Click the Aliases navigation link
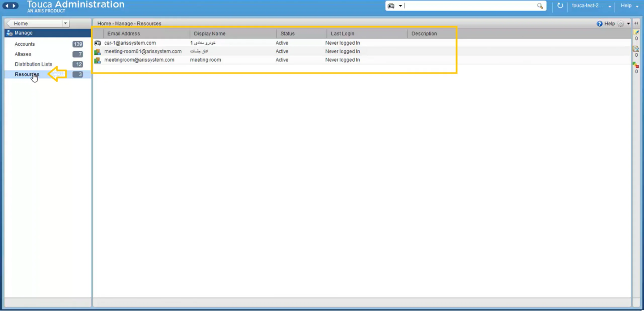This screenshot has height=311, width=644. coord(23,54)
